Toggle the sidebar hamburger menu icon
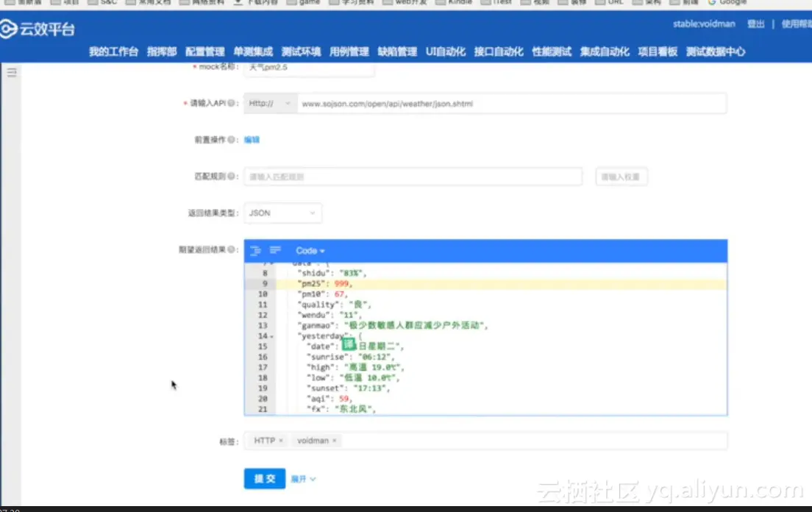 pyautogui.click(x=11, y=72)
